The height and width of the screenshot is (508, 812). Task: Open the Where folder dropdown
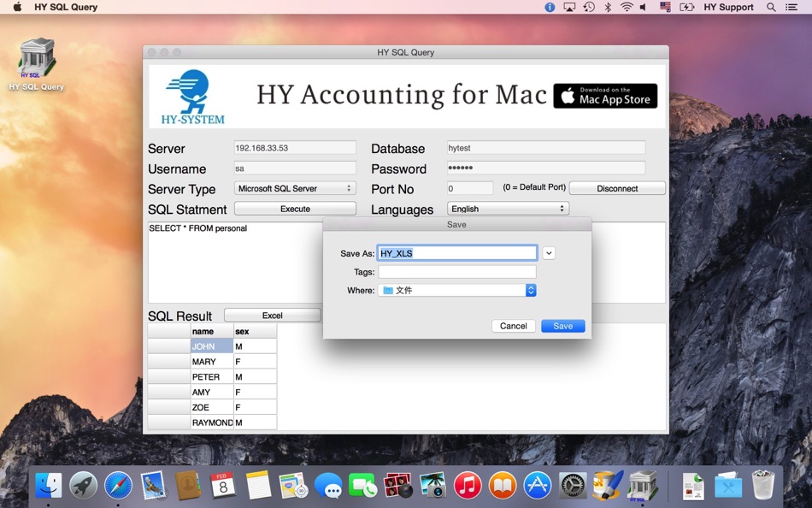click(x=456, y=290)
